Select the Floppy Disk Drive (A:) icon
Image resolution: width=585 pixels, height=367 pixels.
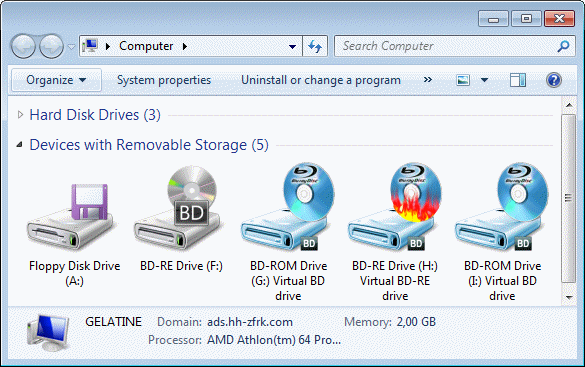click(72, 217)
